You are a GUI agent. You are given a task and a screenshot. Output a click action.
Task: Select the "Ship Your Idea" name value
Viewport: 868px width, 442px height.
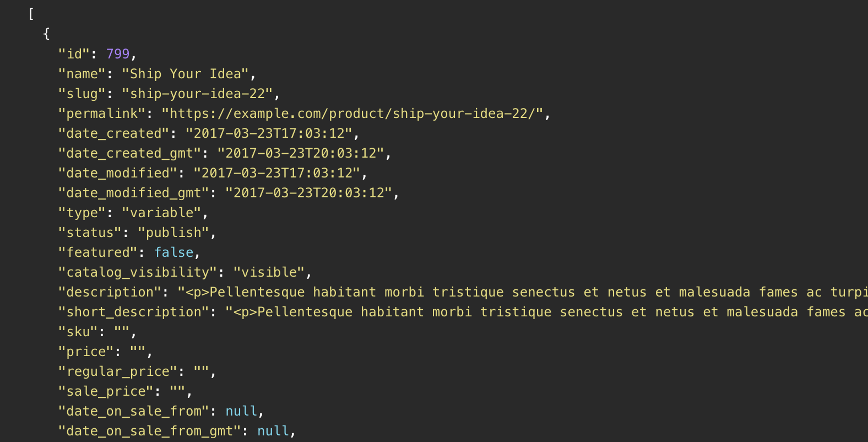point(186,74)
